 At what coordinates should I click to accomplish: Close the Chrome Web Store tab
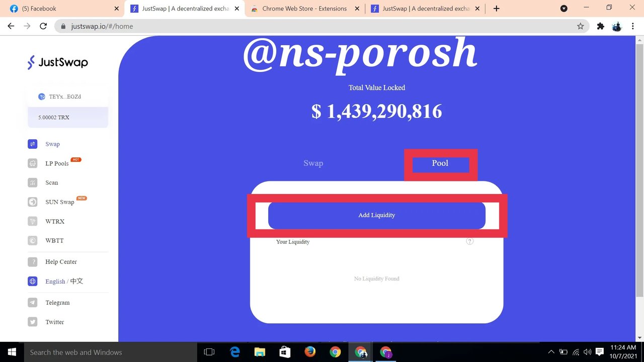click(x=357, y=9)
